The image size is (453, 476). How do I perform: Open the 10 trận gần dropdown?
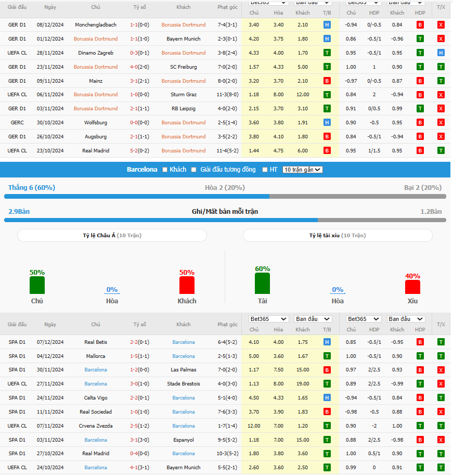pyautogui.click(x=302, y=170)
